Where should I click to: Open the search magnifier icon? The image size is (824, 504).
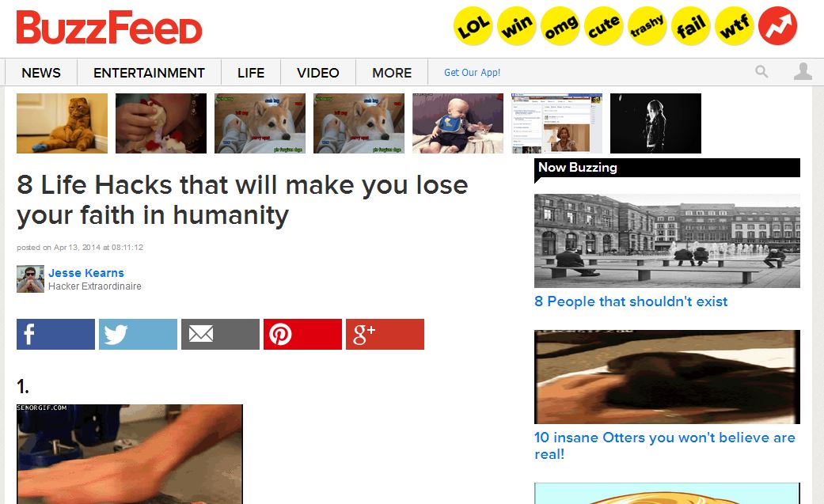coord(761,71)
